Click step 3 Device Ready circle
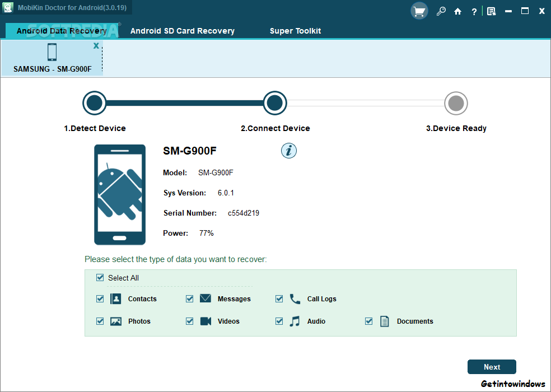 (x=456, y=104)
